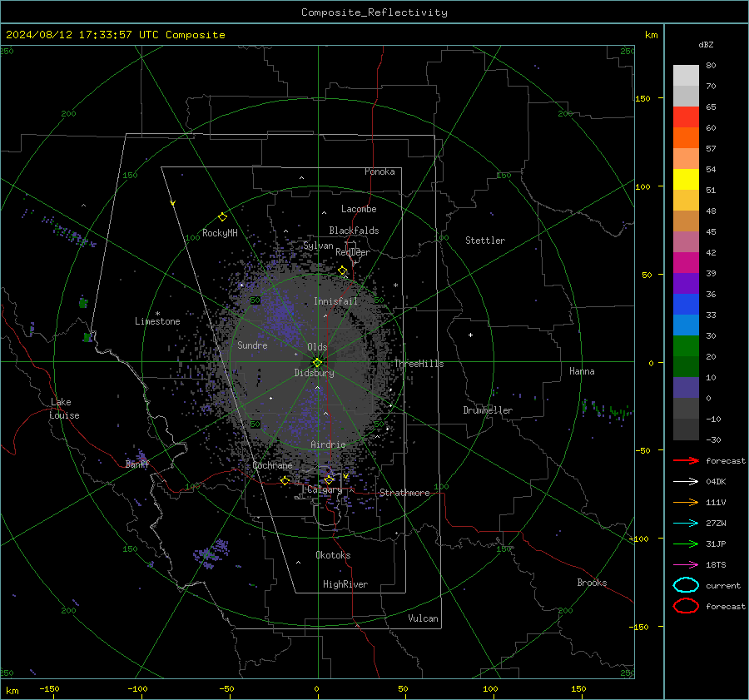Click the royal blue swatch in dBZ scale

(686, 305)
